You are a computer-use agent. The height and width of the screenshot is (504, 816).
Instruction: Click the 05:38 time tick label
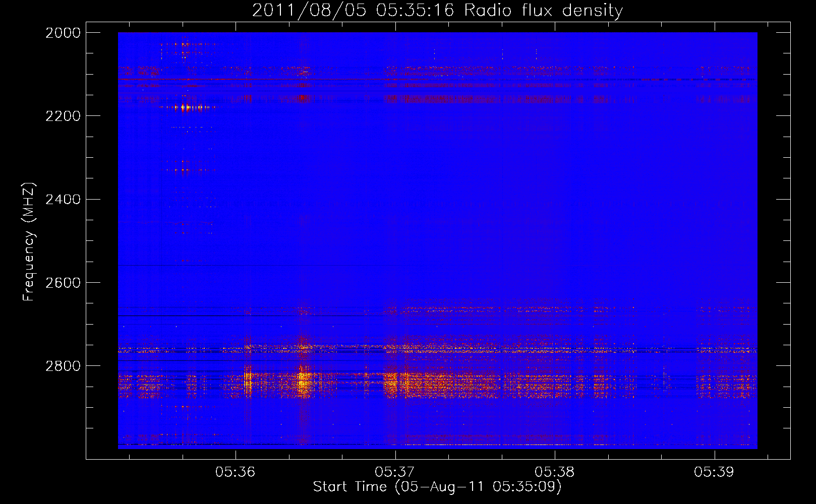555,472
